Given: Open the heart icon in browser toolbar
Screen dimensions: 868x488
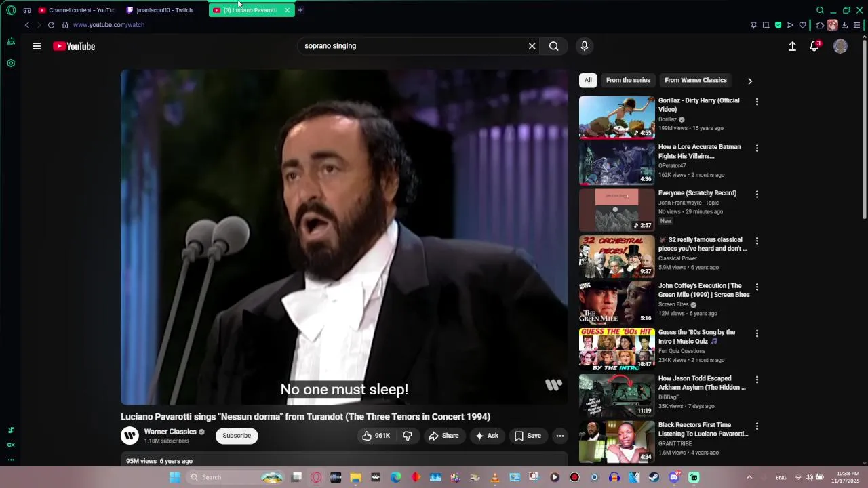Looking at the screenshot, I should click(x=802, y=25).
